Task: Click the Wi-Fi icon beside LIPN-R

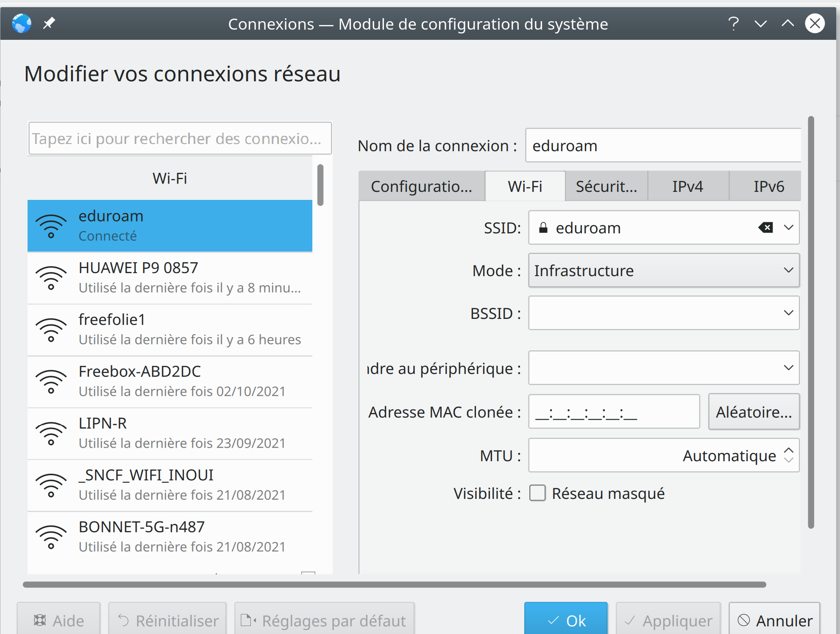Action: [x=51, y=434]
